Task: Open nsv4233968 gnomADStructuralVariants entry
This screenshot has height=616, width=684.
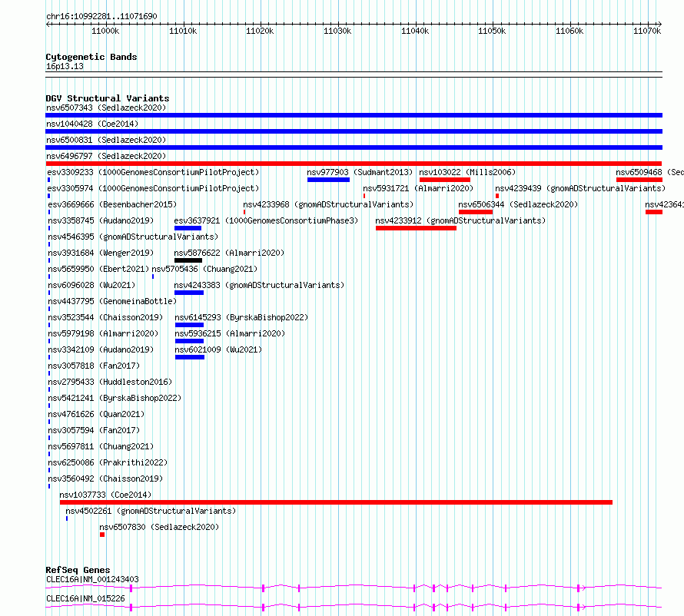Action: coord(328,204)
